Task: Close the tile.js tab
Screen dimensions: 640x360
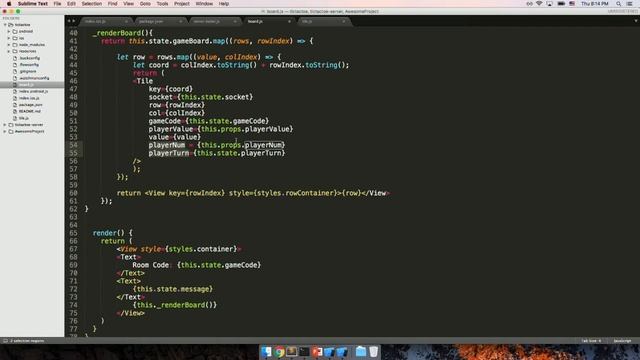Action: (344, 21)
